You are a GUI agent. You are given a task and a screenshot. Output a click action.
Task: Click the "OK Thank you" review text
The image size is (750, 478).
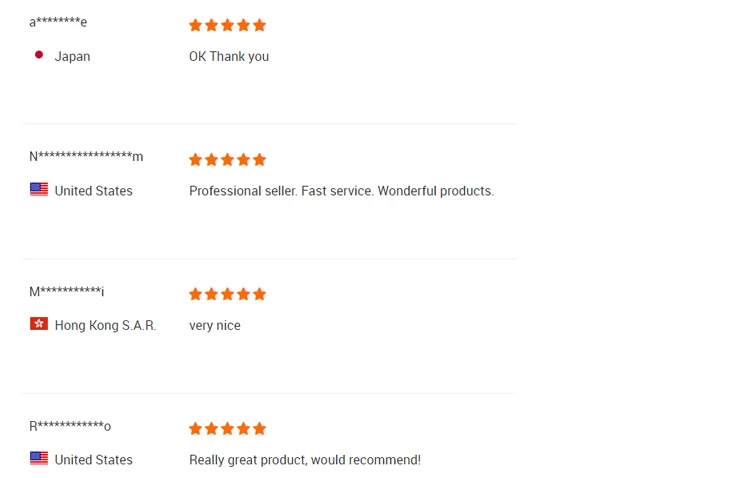pos(229,57)
